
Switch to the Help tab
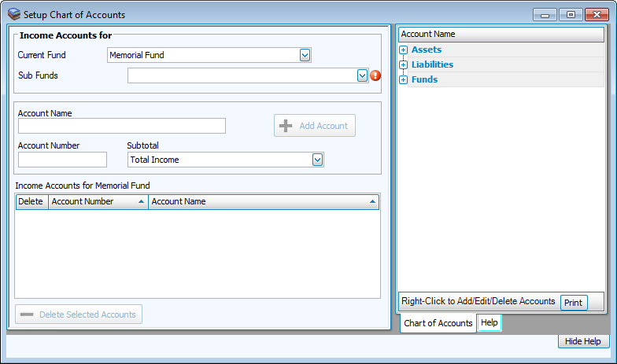pos(490,322)
